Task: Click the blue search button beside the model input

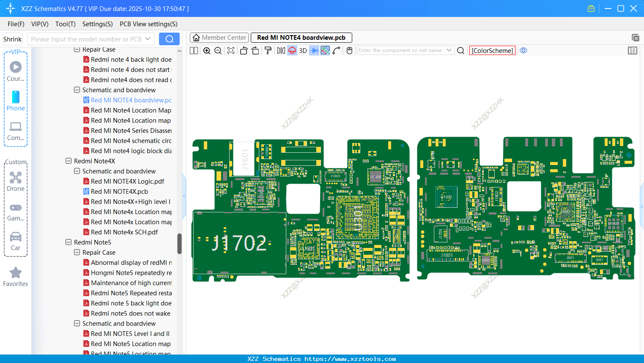Action: (x=169, y=39)
